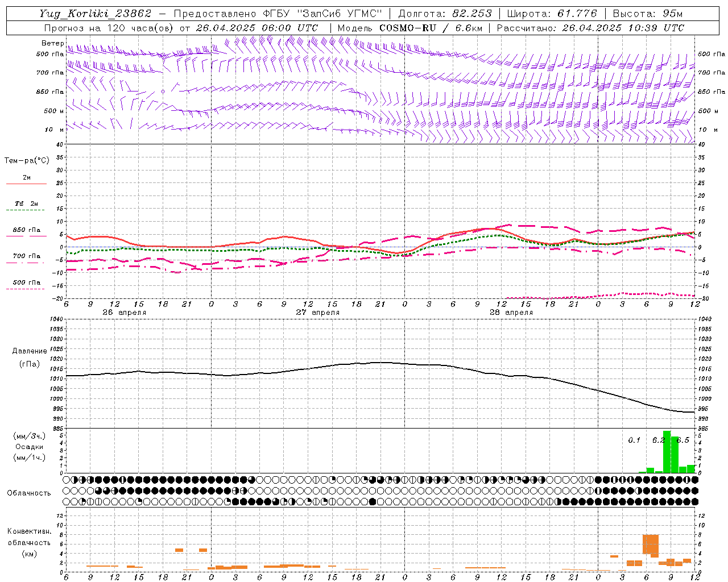Screen dimensions: 728x582
Task: Click the 'Давление' pressure panel label
Action: pos(30,351)
